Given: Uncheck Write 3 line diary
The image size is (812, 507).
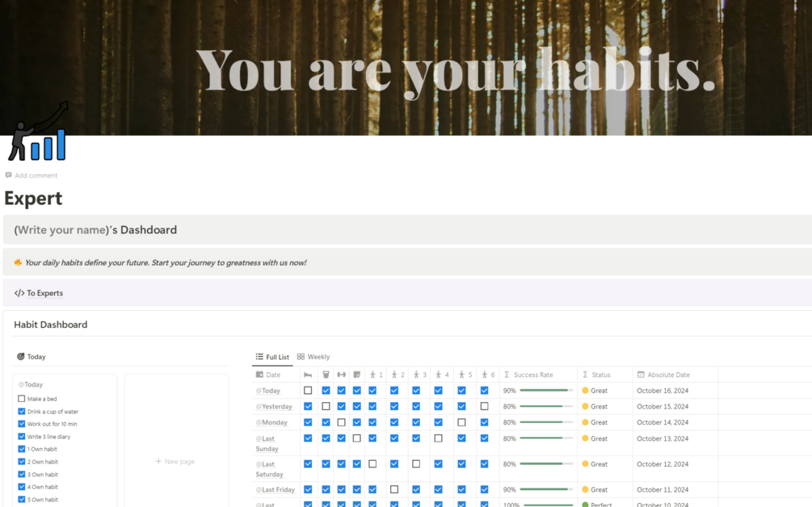Looking at the screenshot, I should [x=21, y=436].
